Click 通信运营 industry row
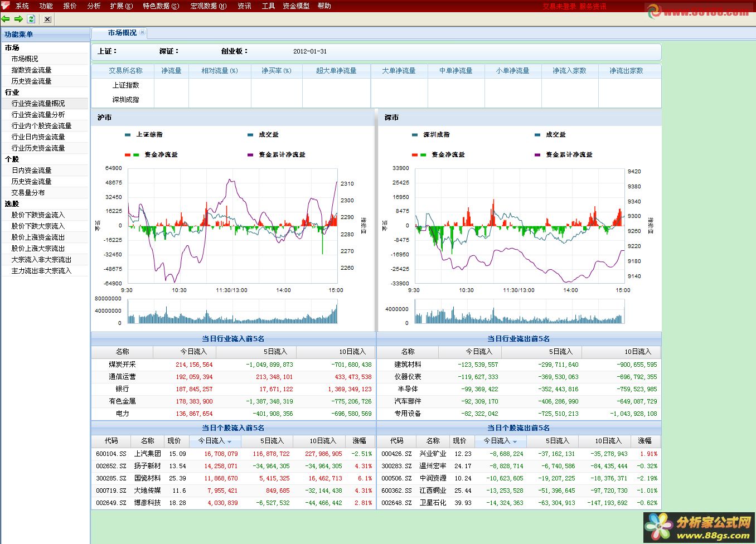This screenshot has height=544, width=756. [x=233, y=377]
